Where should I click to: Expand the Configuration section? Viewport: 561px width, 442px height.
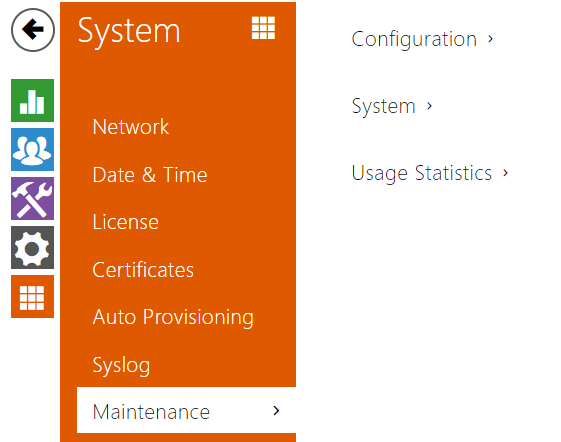[422, 39]
